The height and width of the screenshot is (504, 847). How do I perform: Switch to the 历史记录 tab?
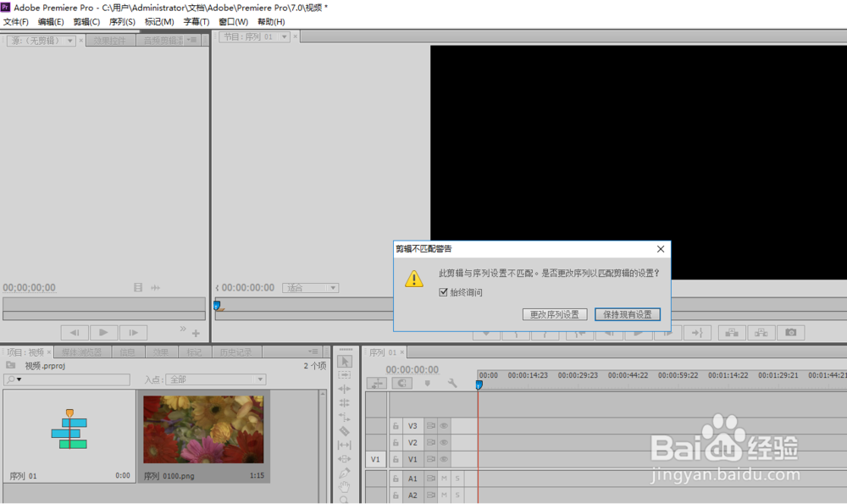[x=235, y=352]
